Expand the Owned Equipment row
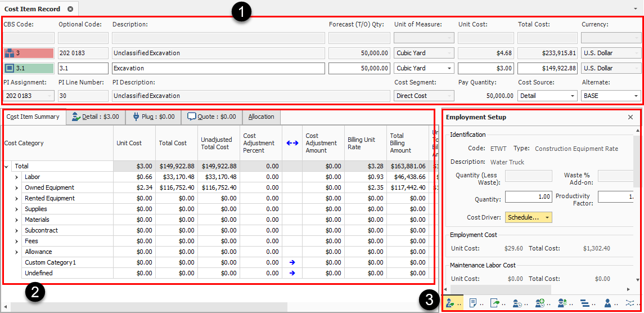This screenshot has width=644, height=313. point(17,187)
